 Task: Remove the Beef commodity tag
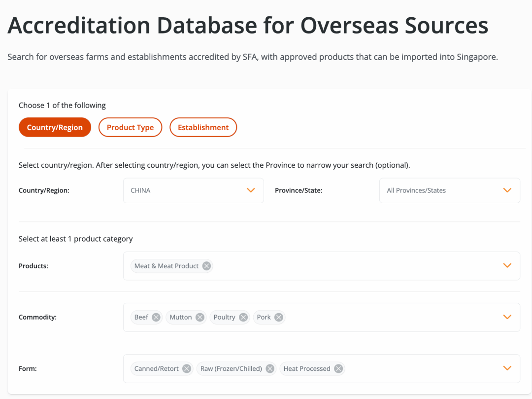tap(156, 317)
